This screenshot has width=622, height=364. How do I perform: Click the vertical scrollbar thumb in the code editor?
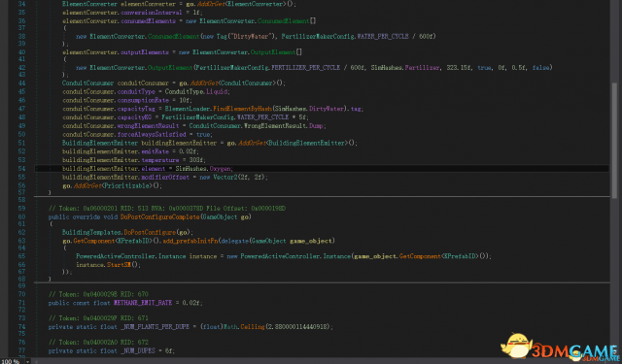tap(614, 140)
